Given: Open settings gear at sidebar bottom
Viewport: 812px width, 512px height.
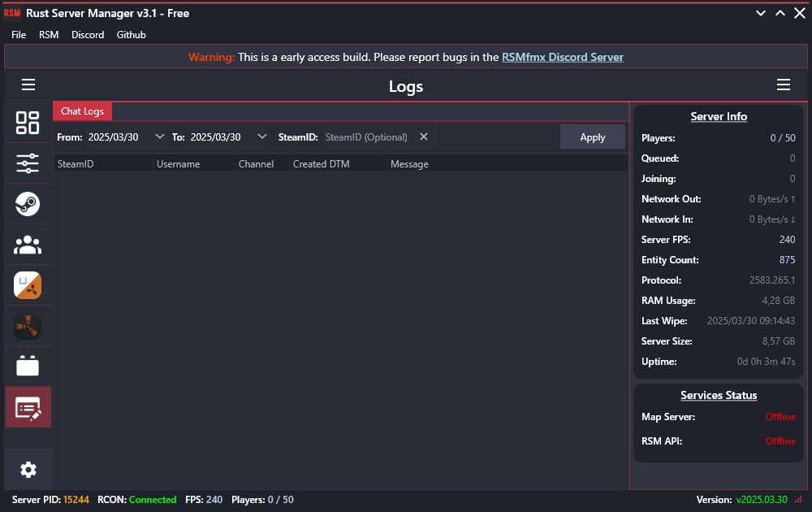Looking at the screenshot, I should [28, 470].
